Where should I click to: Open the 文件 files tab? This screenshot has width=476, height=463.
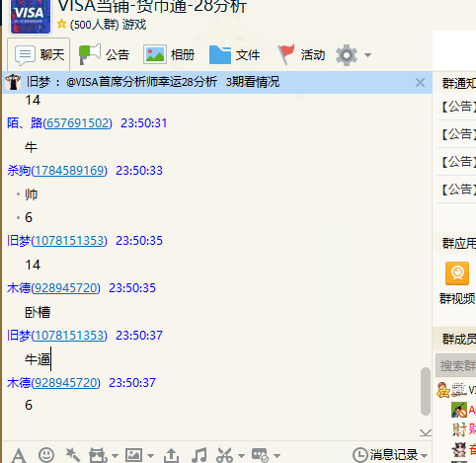234,54
